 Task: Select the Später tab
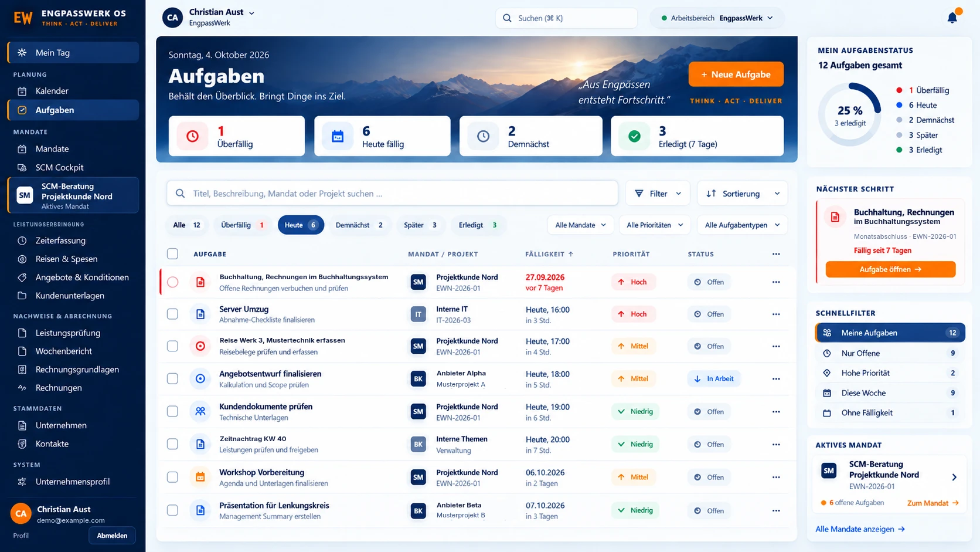(420, 225)
